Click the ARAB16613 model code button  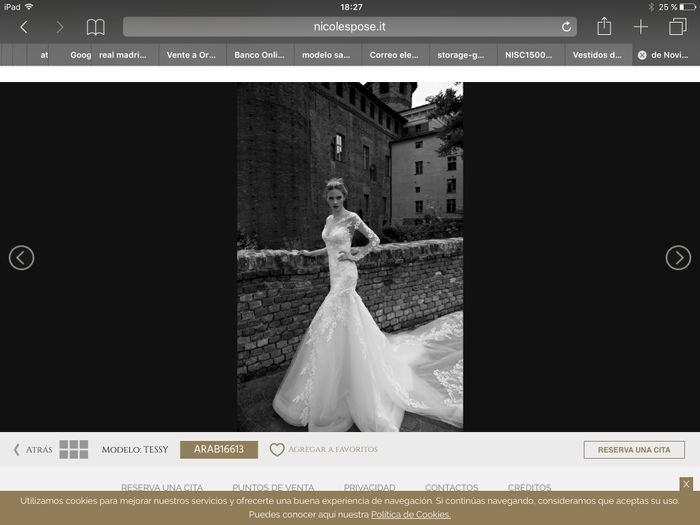pos(219,450)
